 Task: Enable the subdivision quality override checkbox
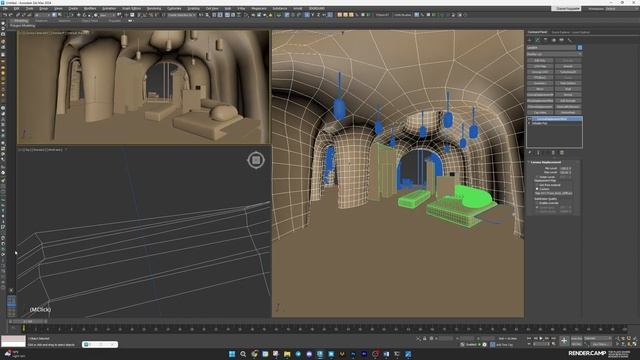coord(537,203)
